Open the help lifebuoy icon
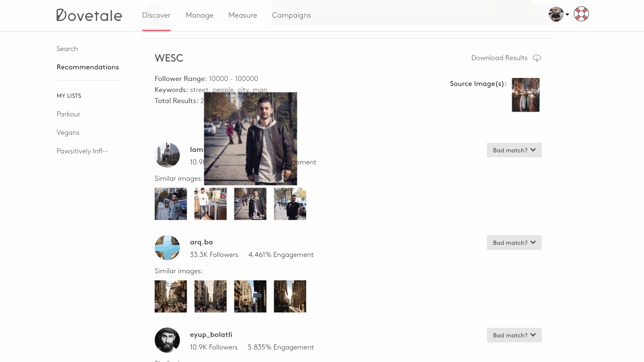The width and height of the screenshot is (644, 362). tap(581, 14)
